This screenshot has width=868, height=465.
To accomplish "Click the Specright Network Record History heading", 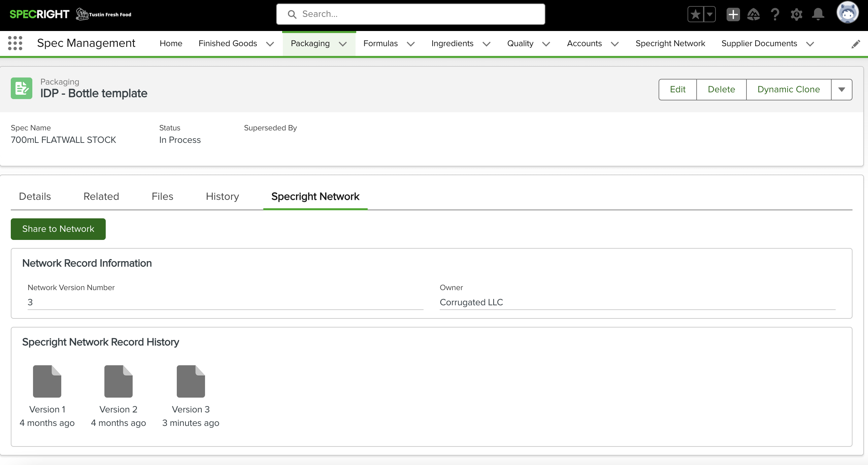I will pyautogui.click(x=100, y=342).
